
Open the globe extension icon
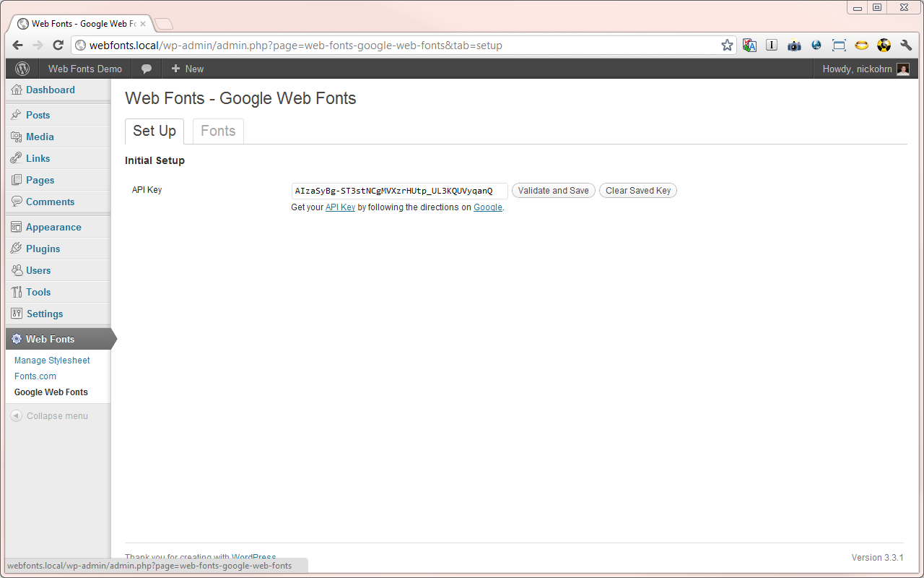point(816,45)
